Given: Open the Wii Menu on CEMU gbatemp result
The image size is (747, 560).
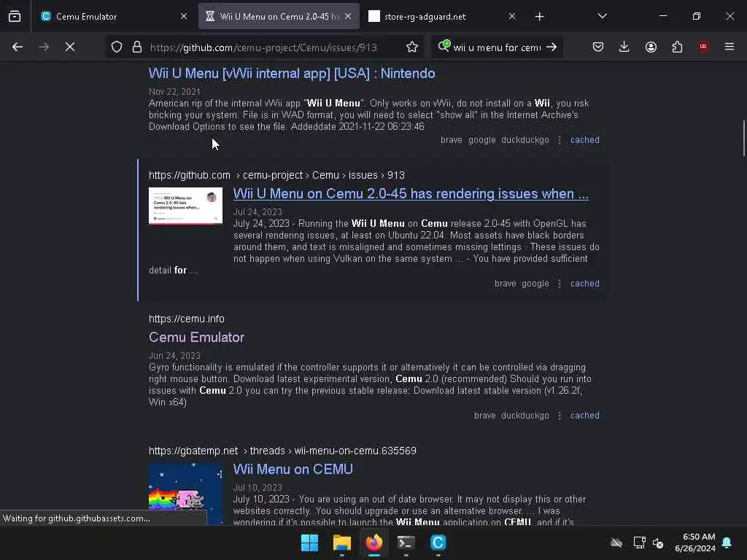Looking at the screenshot, I should click(293, 470).
